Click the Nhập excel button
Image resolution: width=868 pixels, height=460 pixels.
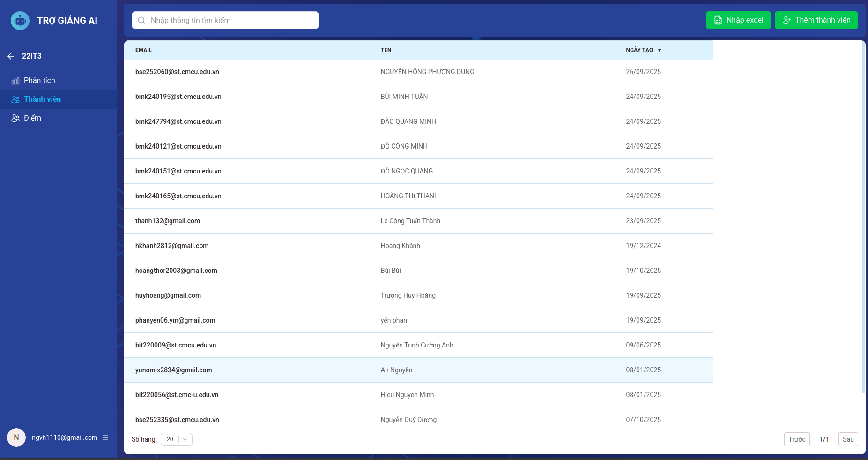pyautogui.click(x=738, y=20)
